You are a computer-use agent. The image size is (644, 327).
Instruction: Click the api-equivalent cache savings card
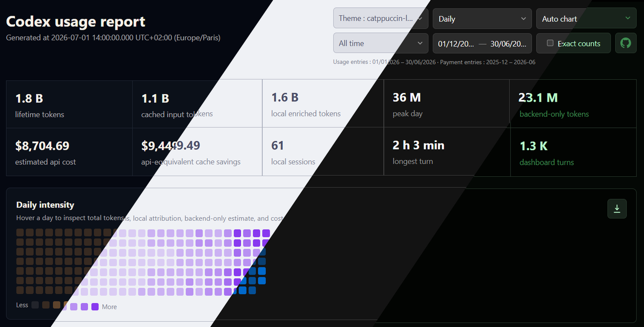197,152
